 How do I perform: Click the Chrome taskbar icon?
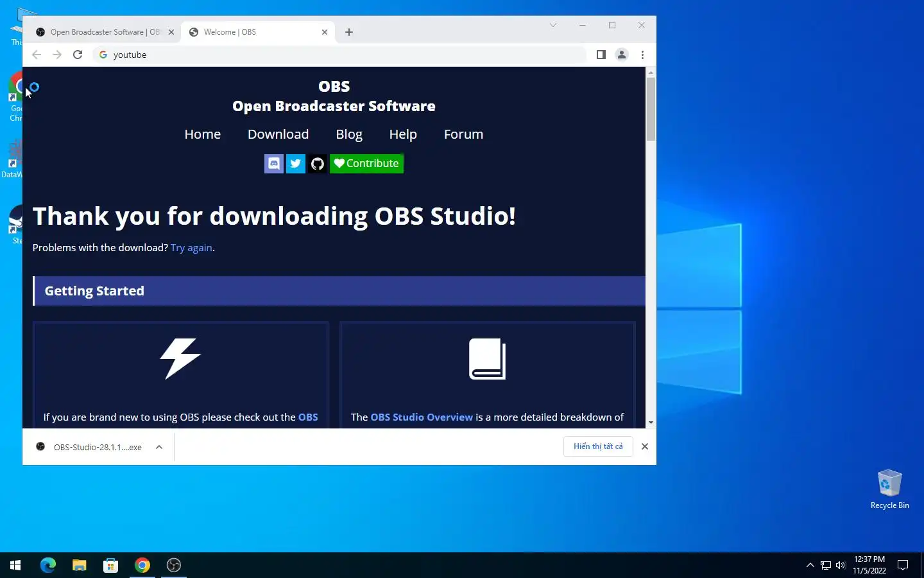tap(142, 565)
